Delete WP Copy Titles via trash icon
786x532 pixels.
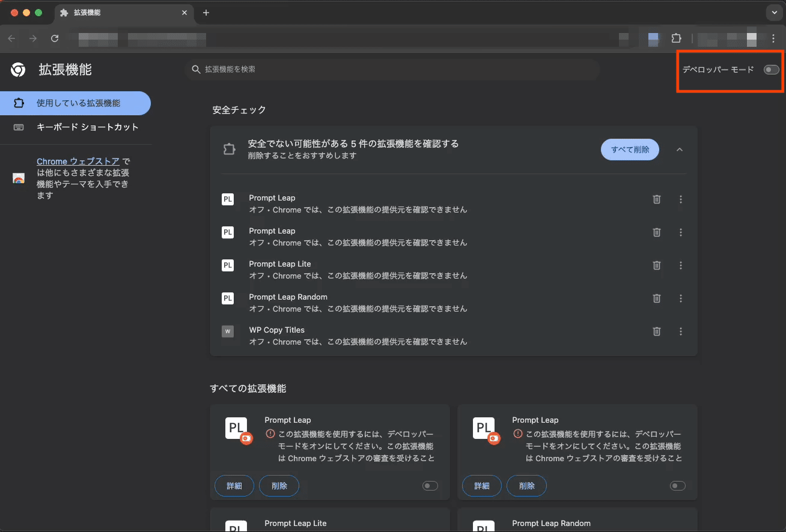(657, 331)
